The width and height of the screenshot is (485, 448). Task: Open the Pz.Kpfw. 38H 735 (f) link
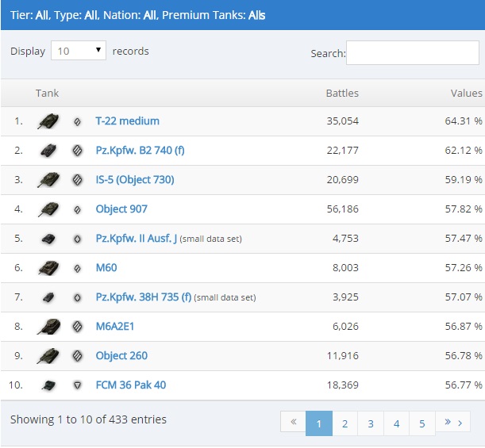click(144, 297)
